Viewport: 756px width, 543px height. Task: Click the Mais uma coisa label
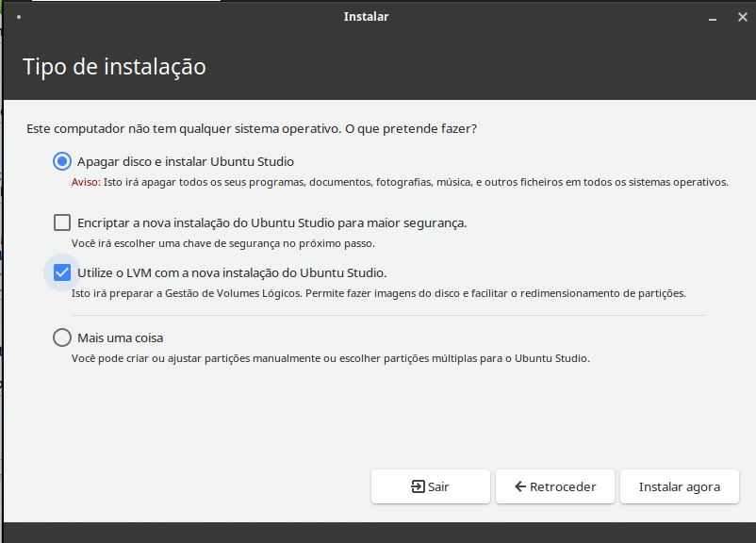click(120, 338)
